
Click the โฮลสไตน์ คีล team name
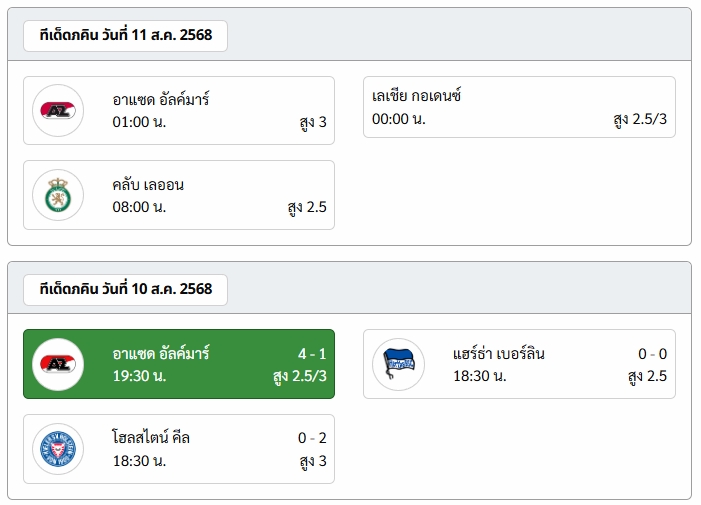pyautogui.click(x=151, y=438)
